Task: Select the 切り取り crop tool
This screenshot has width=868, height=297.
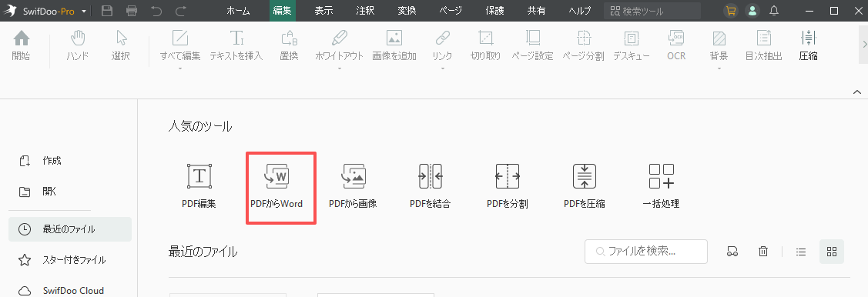Action: coord(485,45)
